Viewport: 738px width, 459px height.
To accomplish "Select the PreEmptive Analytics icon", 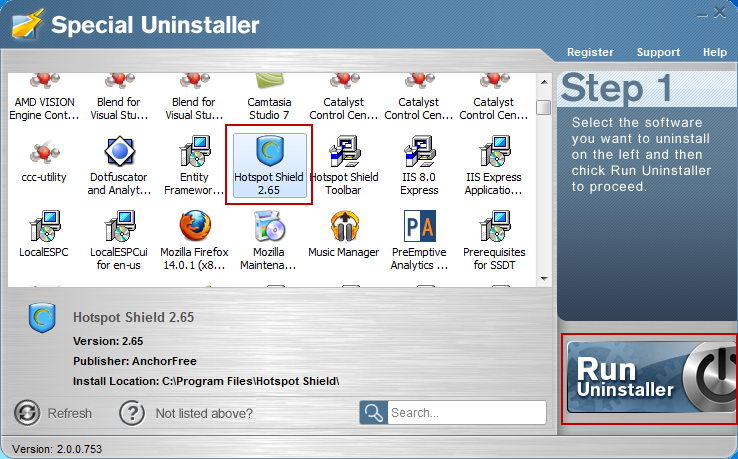I will 420,226.
